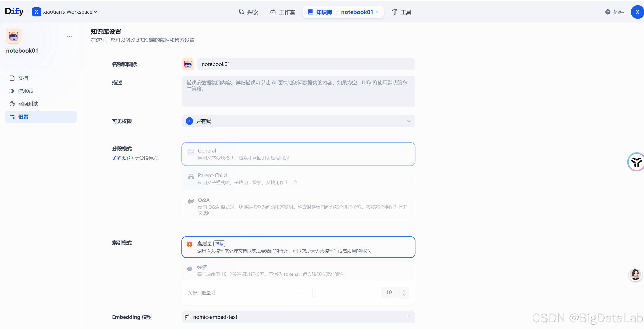Open the sidebar more options ellipsis
The height and width of the screenshot is (329, 644).
point(69,36)
